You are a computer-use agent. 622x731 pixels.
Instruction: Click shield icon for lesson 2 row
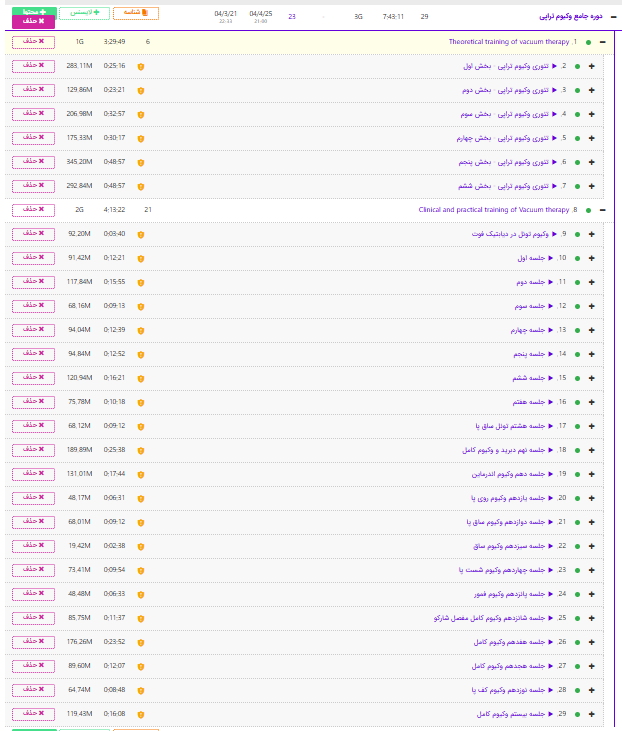click(x=140, y=66)
